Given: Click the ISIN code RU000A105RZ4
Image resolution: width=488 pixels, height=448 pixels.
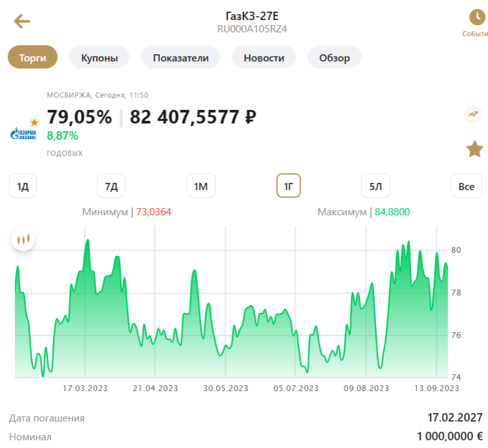Looking at the screenshot, I should click(252, 29).
